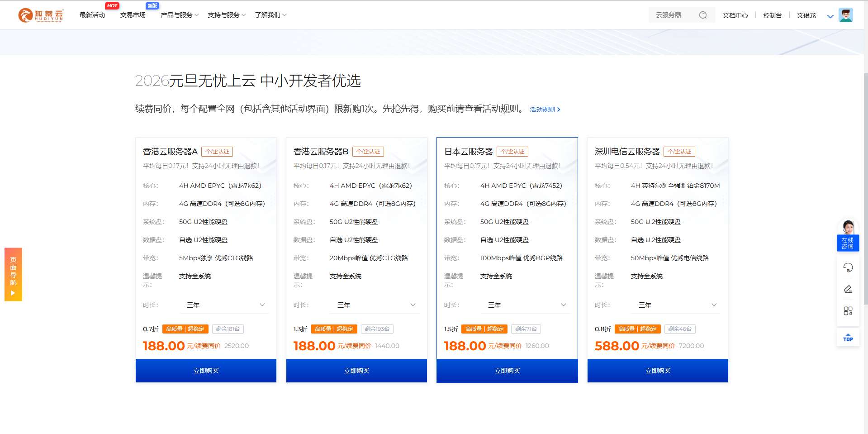This screenshot has width=868, height=434.
Task: Go back to TOP of page
Action: 848,338
